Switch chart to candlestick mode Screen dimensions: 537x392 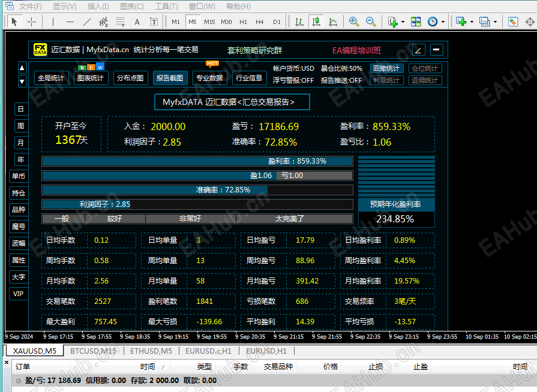pyautogui.click(x=316, y=22)
